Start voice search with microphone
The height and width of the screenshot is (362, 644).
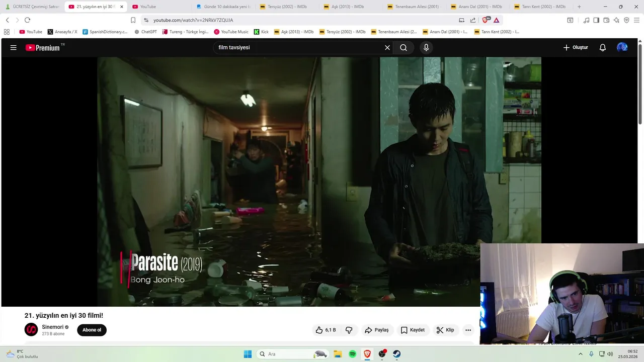click(x=426, y=48)
